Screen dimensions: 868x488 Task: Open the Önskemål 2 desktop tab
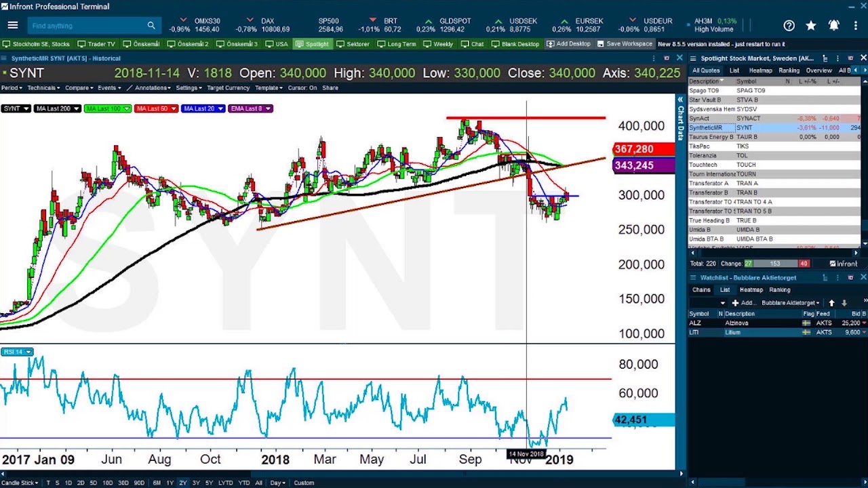188,44
